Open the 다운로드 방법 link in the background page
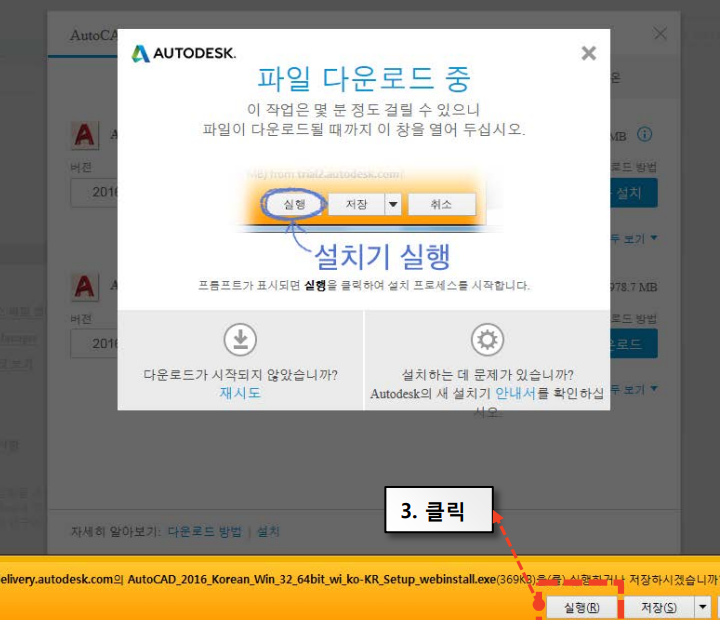This screenshot has height=620, width=720. pos(204,531)
